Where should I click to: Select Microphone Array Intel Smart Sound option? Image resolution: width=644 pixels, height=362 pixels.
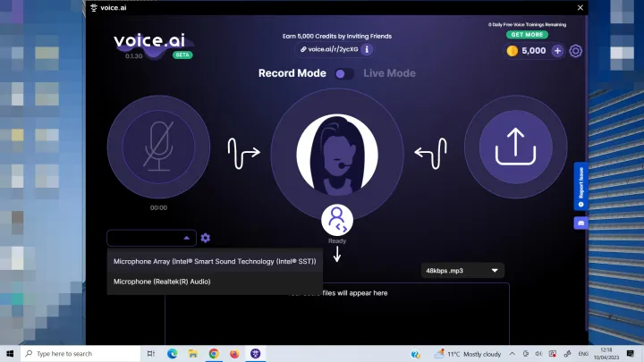click(x=215, y=261)
